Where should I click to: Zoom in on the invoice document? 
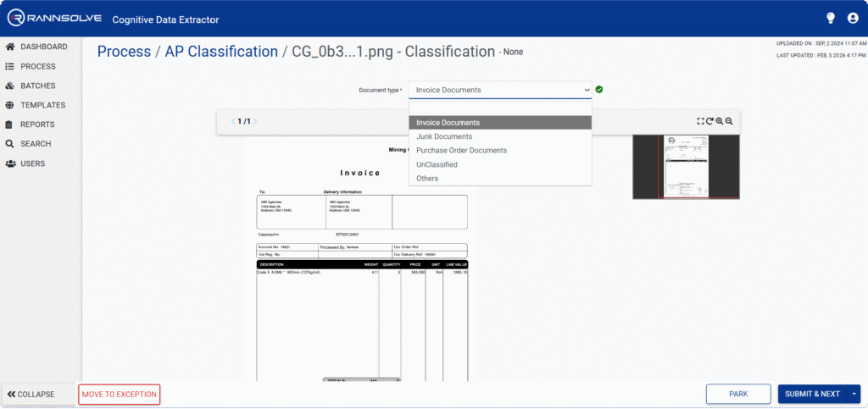coord(720,121)
